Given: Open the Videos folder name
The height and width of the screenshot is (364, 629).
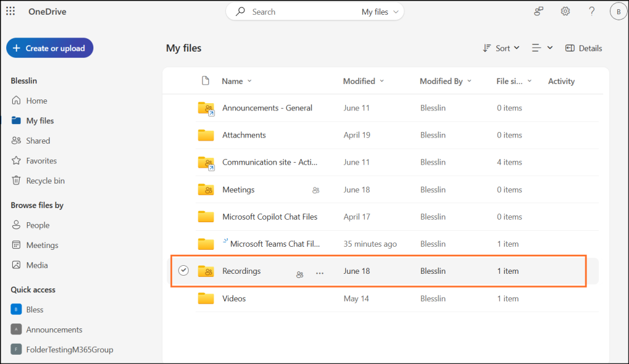Looking at the screenshot, I should (x=234, y=298).
